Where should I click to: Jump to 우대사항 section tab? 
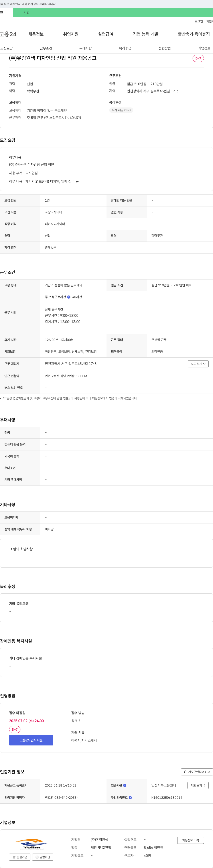[86, 48]
